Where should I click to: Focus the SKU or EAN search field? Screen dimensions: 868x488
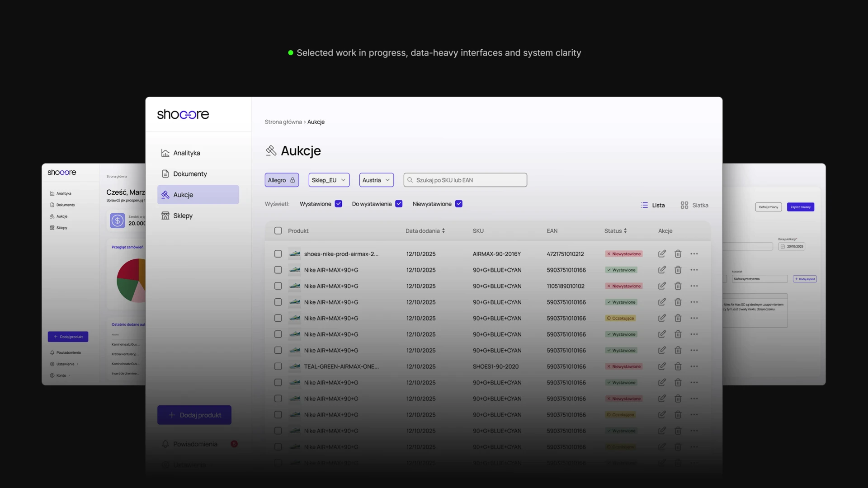pos(466,180)
